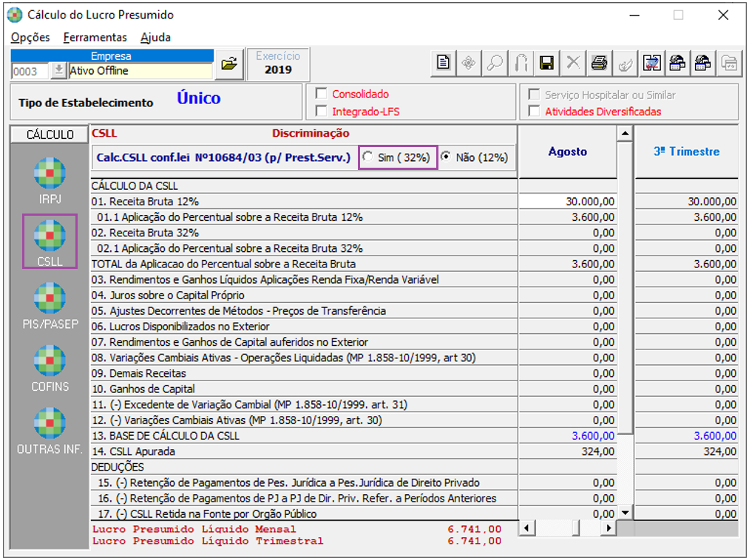Toggle the Atividades Diversificadas checkbox

coord(534,112)
